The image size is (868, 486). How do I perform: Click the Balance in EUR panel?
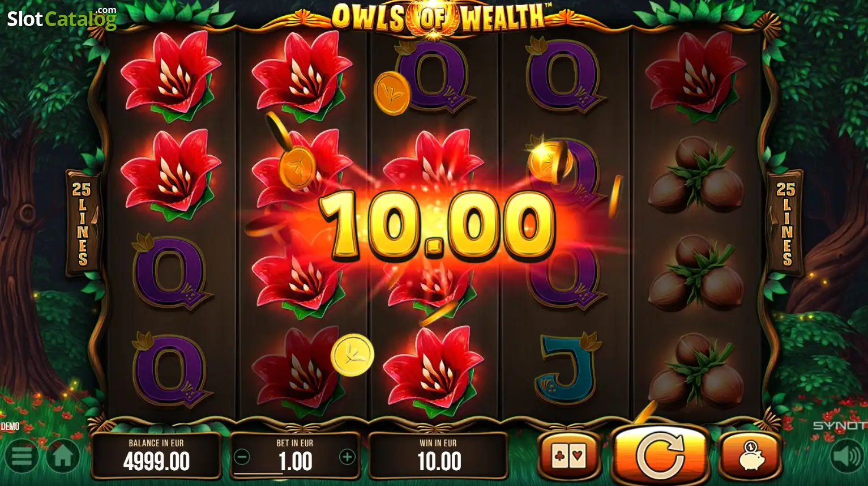(156, 456)
